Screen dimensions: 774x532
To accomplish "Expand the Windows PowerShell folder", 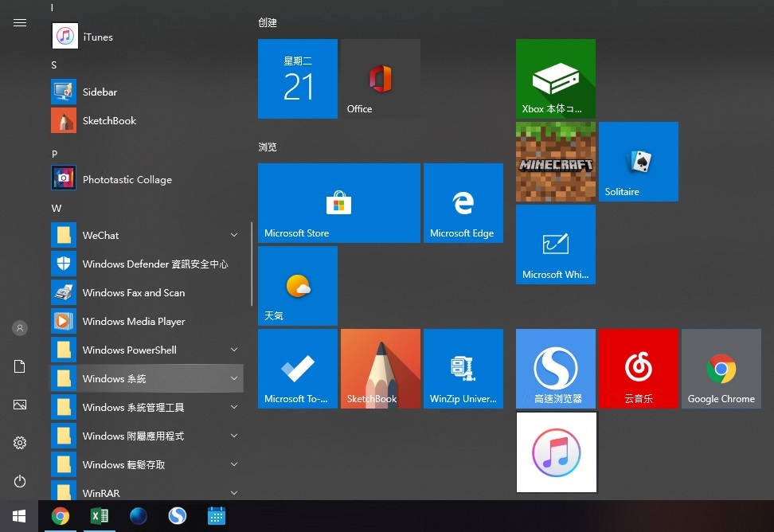I will pyautogui.click(x=234, y=350).
